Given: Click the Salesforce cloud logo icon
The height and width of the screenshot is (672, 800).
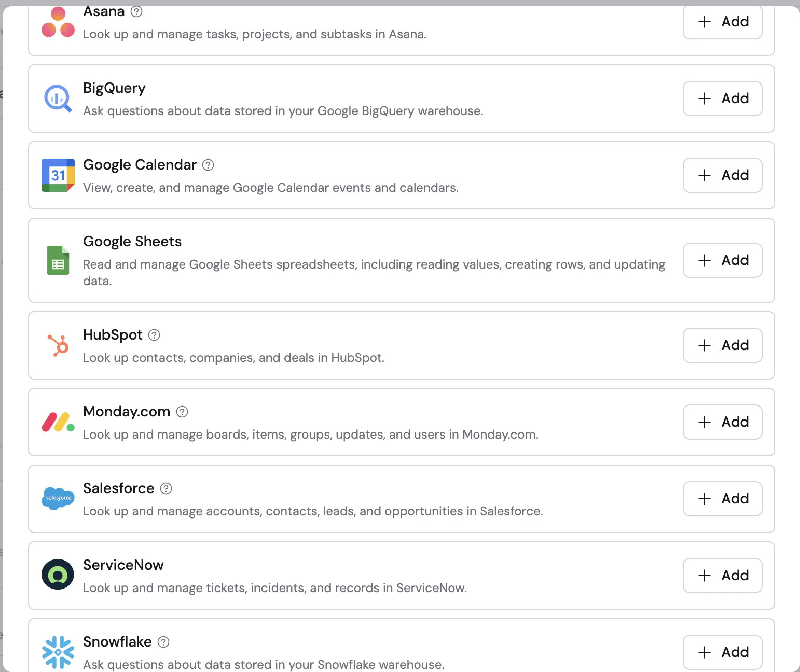Looking at the screenshot, I should pos(58,499).
